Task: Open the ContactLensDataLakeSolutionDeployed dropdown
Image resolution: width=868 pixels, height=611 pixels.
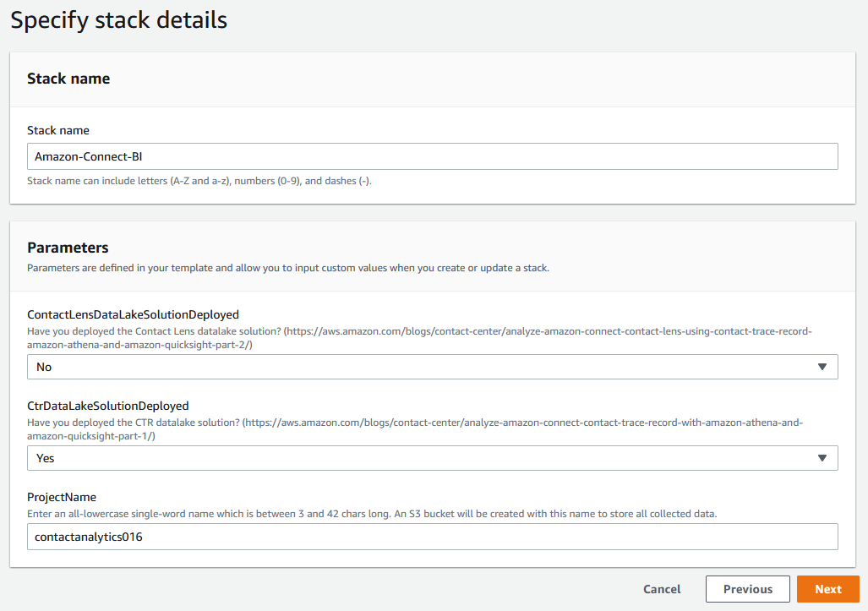Action: (x=433, y=367)
